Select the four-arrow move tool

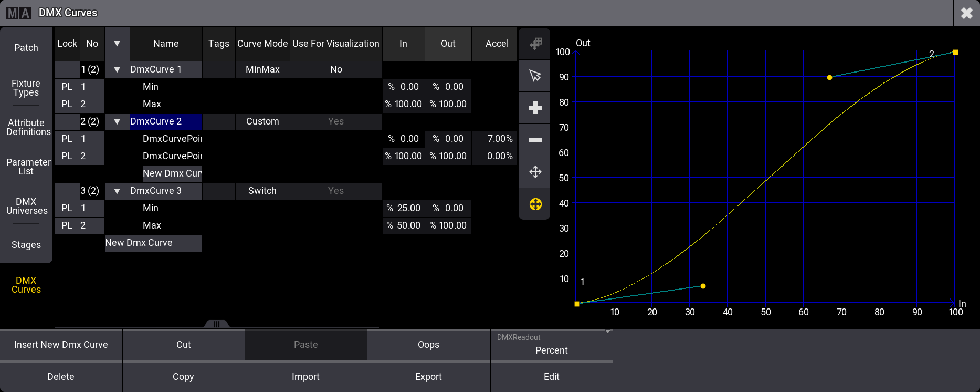pyautogui.click(x=535, y=172)
